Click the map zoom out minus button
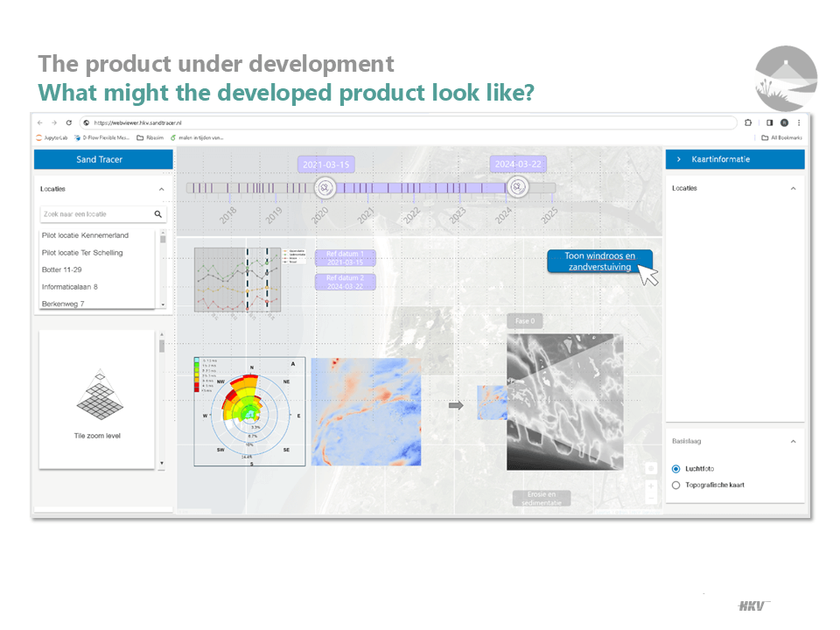 coord(651,498)
